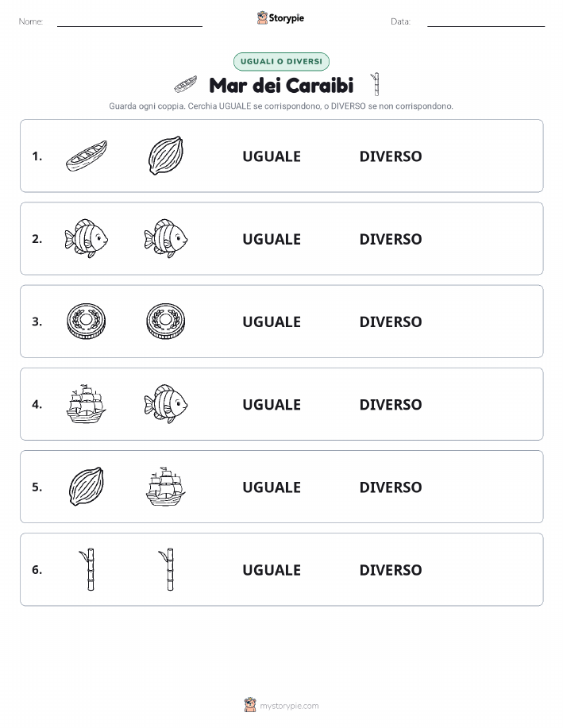
Task: Choose DIVERSO for row 5
Action: [391, 487]
